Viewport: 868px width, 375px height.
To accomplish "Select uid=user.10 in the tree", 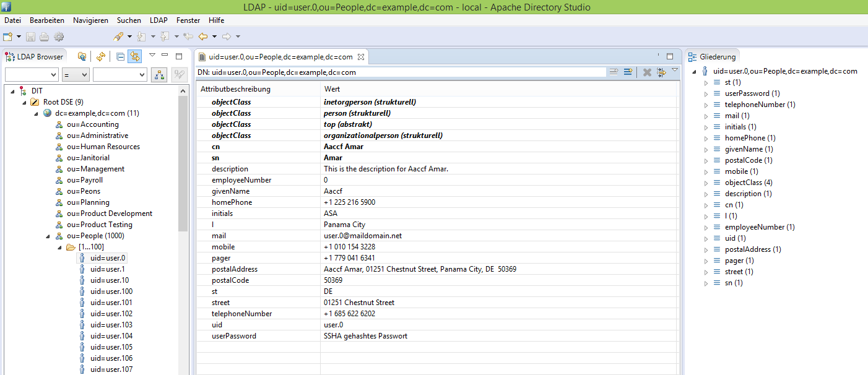I will click(110, 280).
